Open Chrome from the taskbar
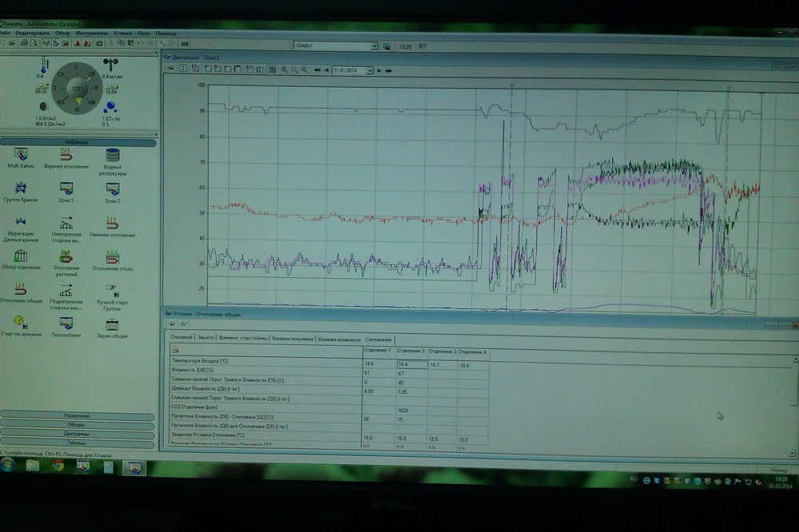 point(58,465)
